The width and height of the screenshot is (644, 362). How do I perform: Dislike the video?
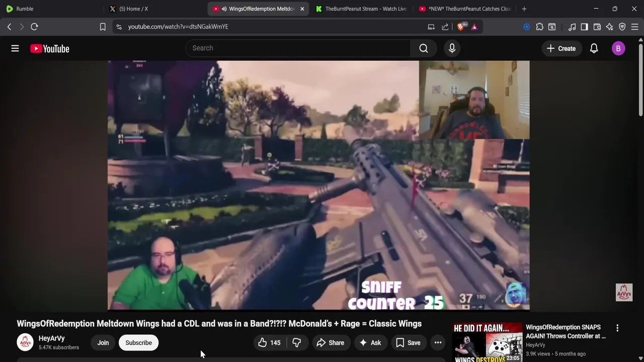pyautogui.click(x=297, y=343)
